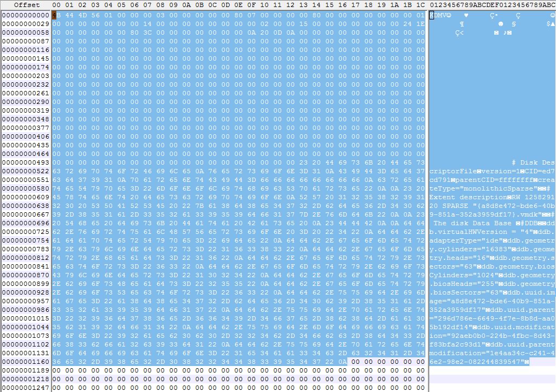
Task: Click offset label 00000000696
Action: click(x=25, y=223)
